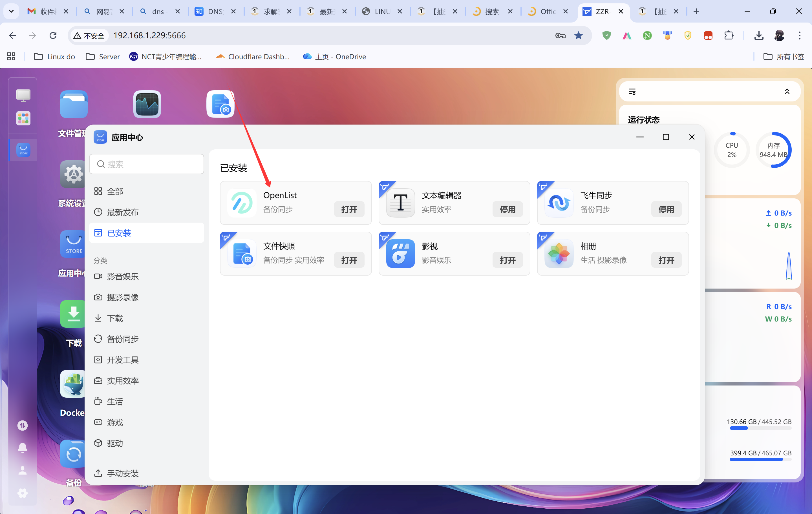Viewport: 812px width, 514px height.
Task: Open the widget panel list menu icon
Action: 632,92
